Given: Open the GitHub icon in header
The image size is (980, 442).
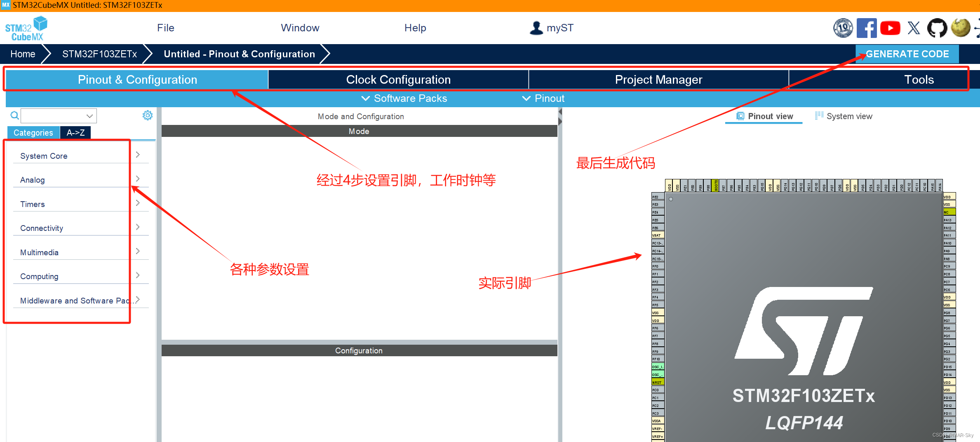Looking at the screenshot, I should click(x=937, y=28).
